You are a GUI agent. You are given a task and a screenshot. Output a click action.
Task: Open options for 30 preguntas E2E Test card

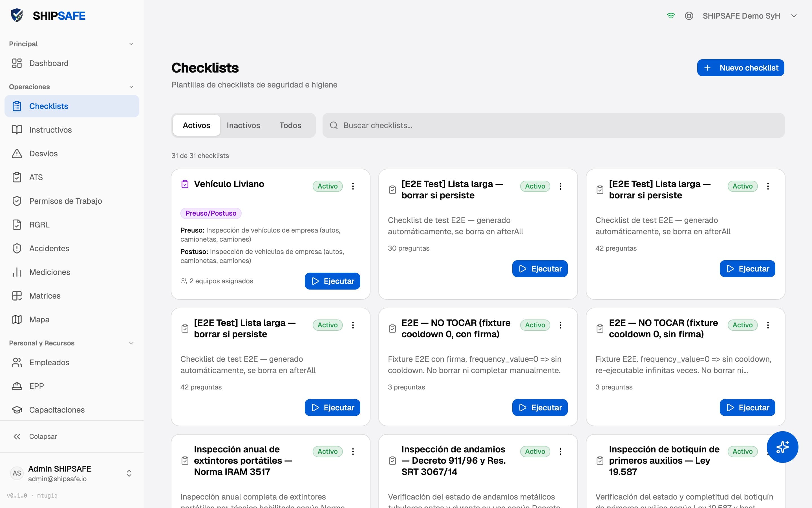560,186
